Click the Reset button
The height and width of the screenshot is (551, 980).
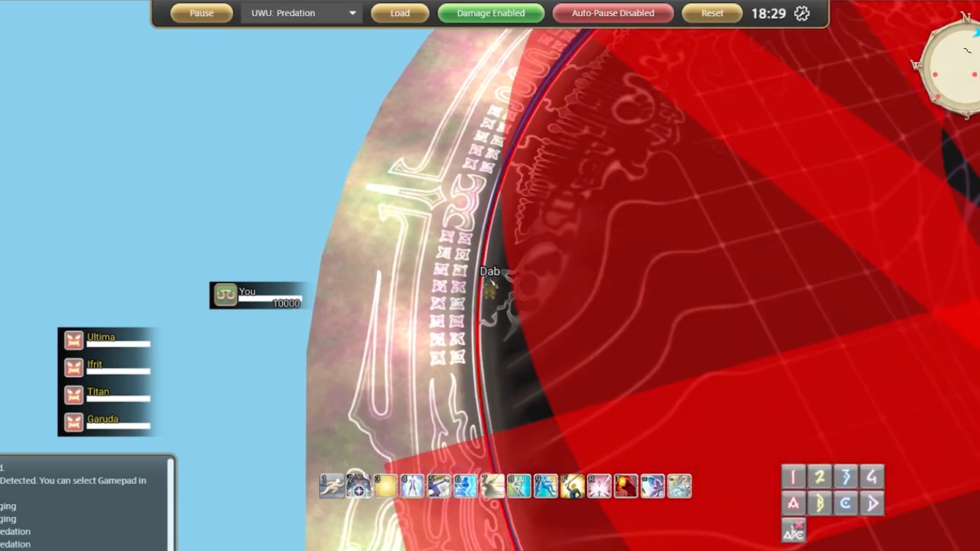tap(712, 13)
